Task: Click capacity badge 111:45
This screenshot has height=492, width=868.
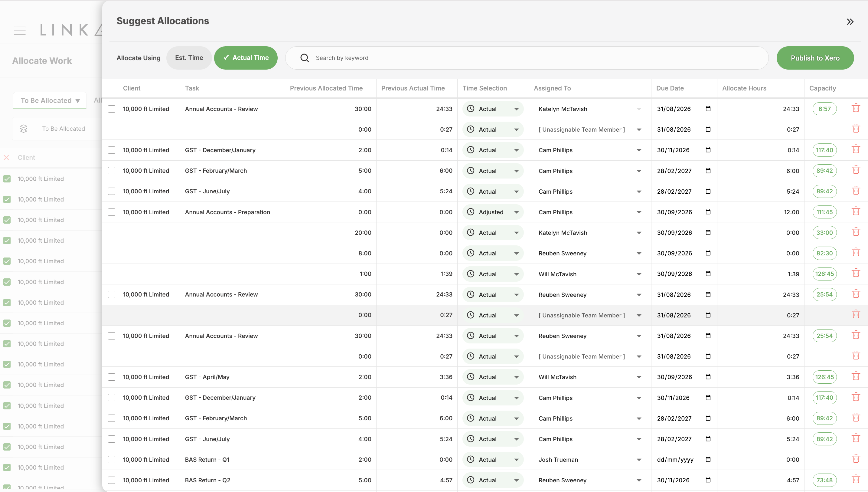Action: point(824,212)
